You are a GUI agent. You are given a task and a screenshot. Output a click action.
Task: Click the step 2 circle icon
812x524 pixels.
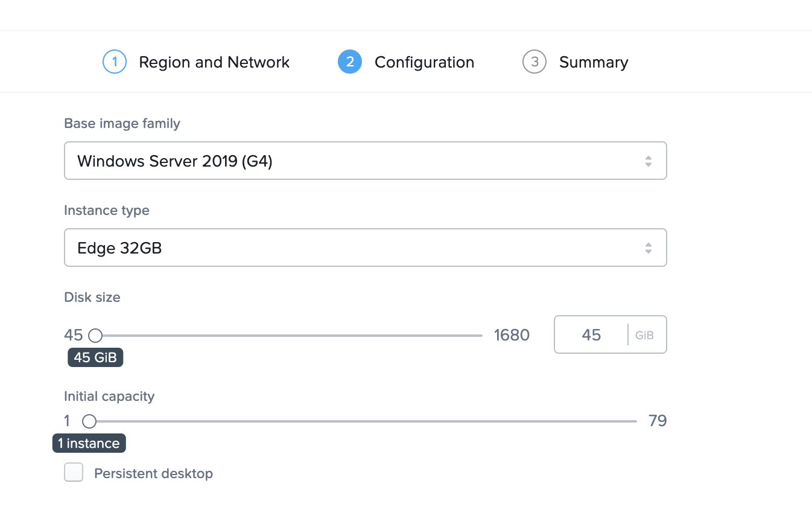(350, 62)
